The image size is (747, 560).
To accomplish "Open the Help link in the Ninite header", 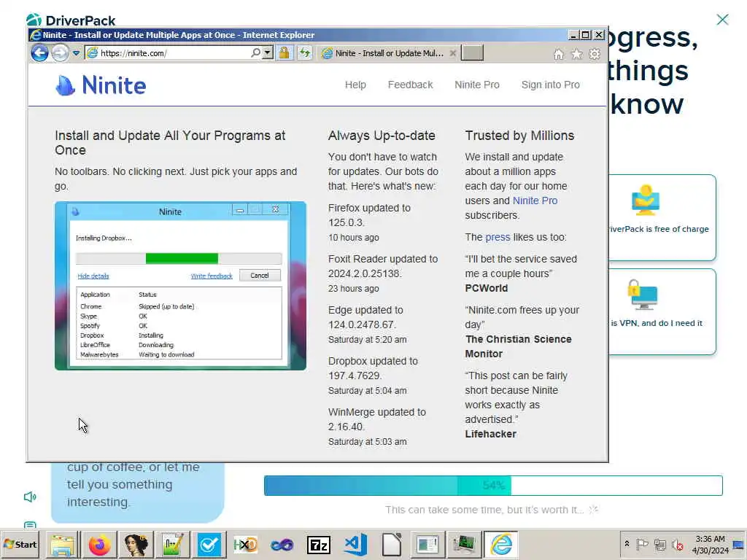I will click(355, 85).
